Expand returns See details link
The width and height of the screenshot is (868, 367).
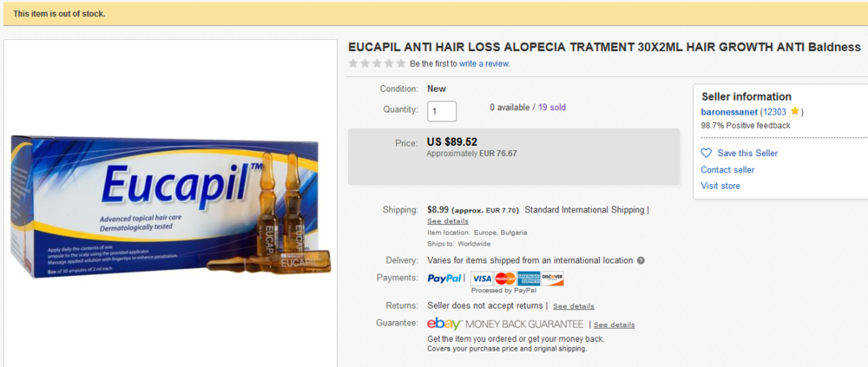click(x=574, y=306)
